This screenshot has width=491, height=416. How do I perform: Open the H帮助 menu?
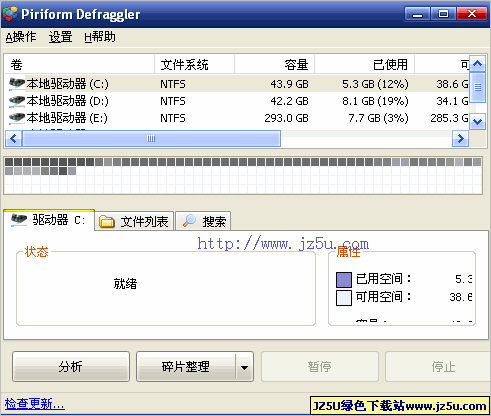(x=100, y=37)
